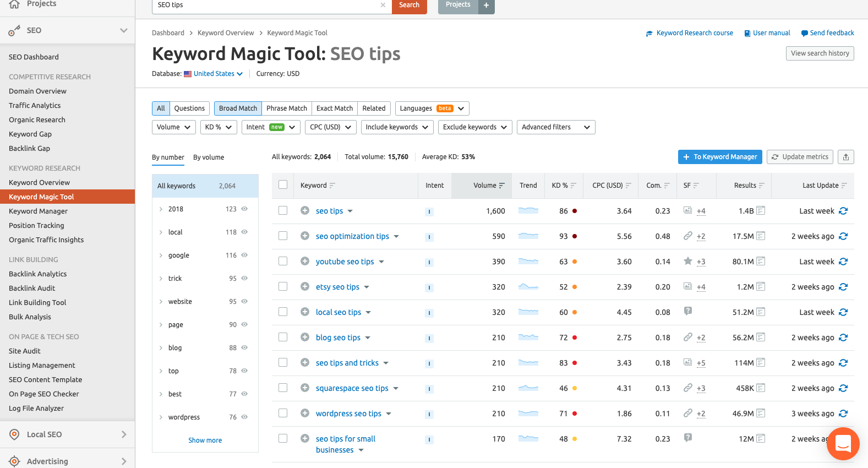Viewport: 868px width, 468px height.
Task: Clear the search box with X icon
Action: pos(383,5)
